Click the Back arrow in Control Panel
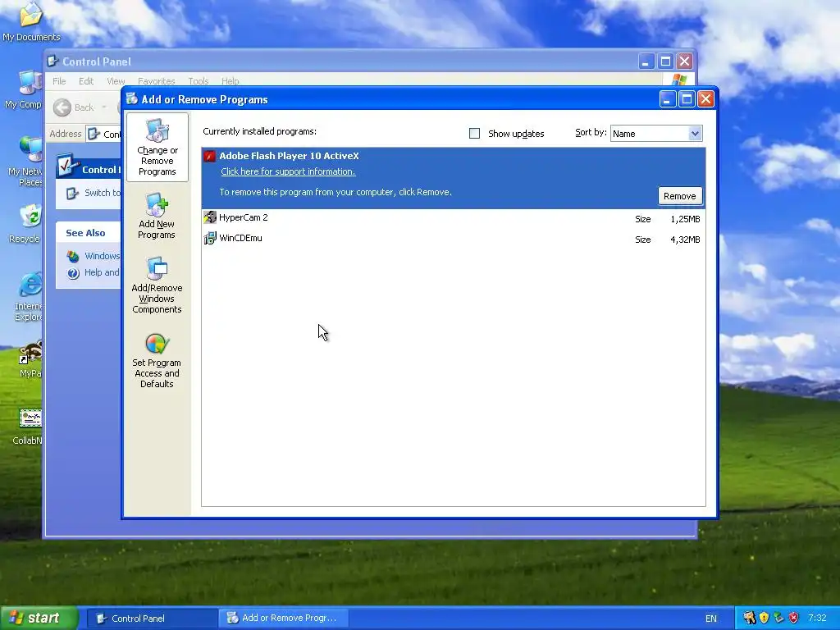The height and width of the screenshot is (630, 840). point(62,107)
